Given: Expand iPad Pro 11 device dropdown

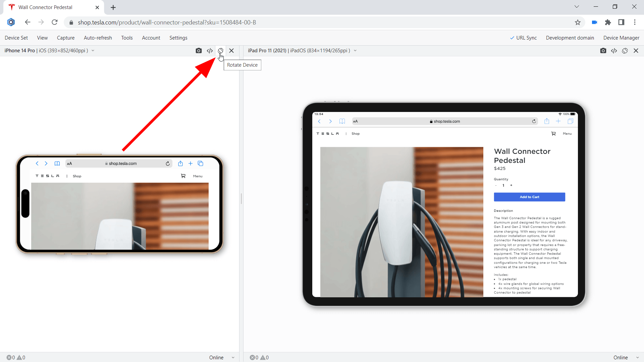Looking at the screenshot, I should (355, 51).
